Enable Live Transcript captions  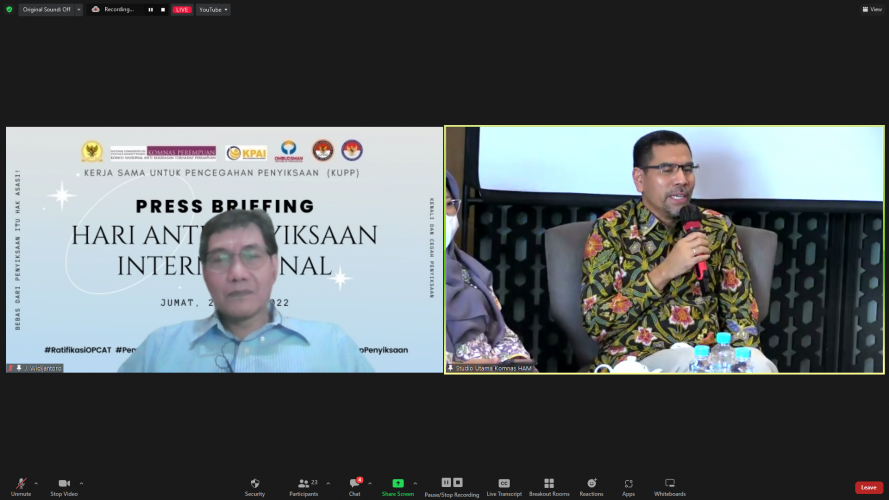[504, 484]
